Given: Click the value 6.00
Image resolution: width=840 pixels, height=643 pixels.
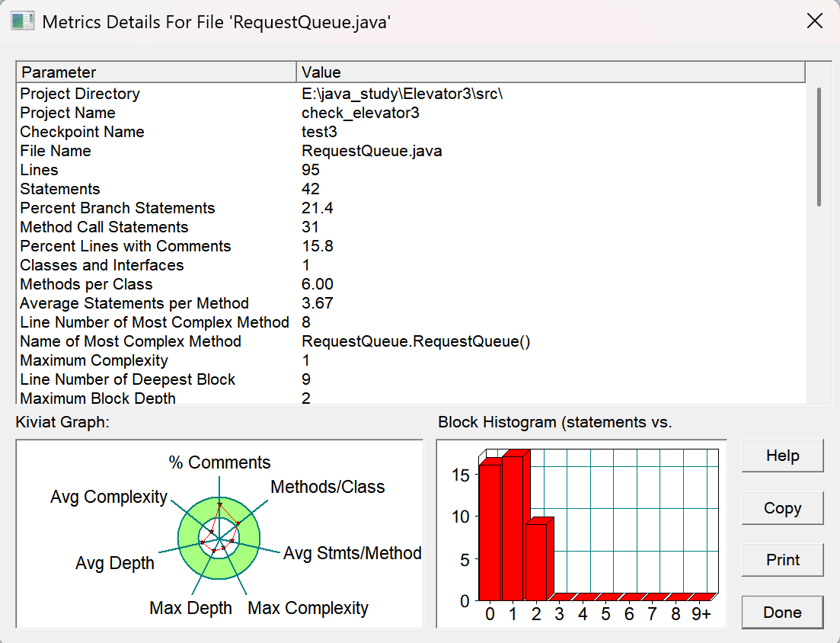Looking at the screenshot, I should pos(317,284).
